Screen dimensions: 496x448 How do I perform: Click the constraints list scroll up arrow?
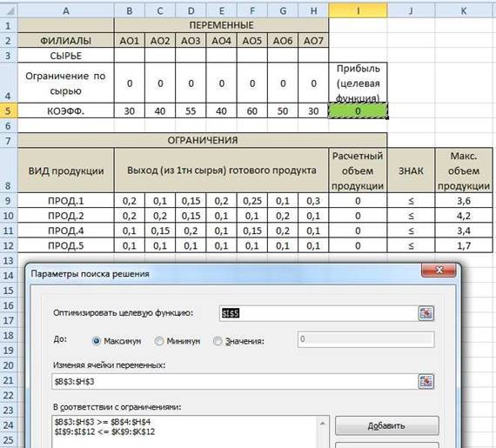(x=323, y=423)
